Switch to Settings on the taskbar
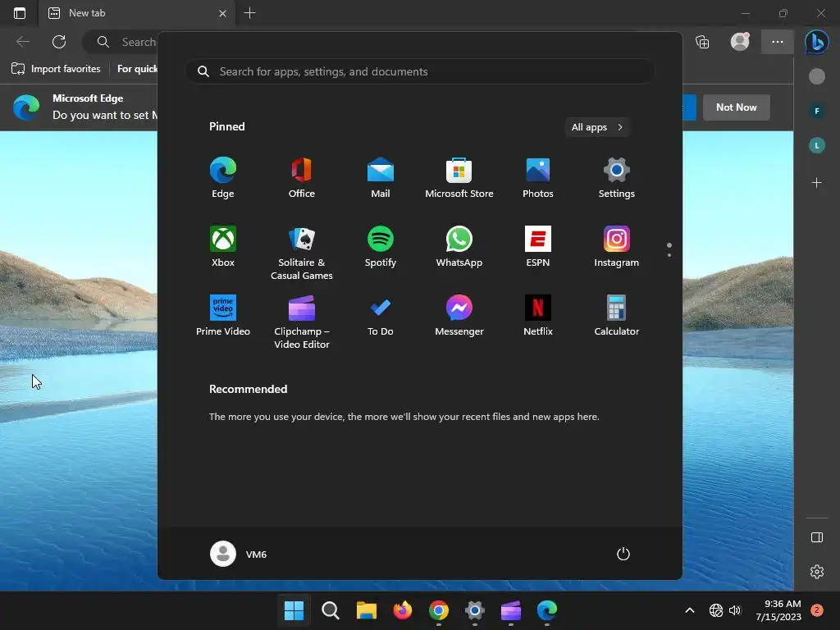 point(475,610)
